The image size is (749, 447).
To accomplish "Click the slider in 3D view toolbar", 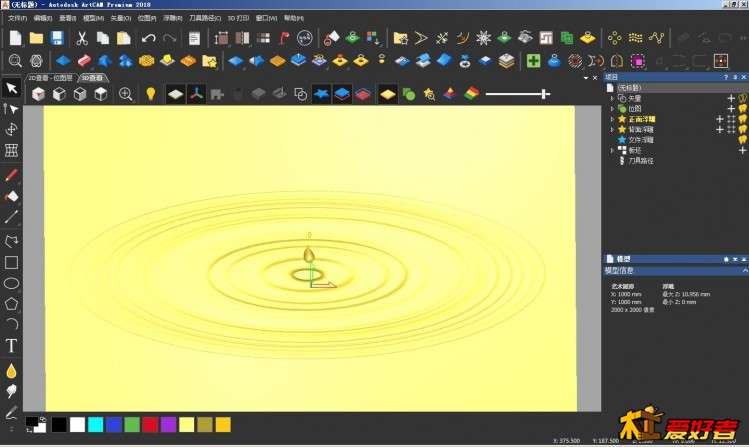I will [544, 94].
